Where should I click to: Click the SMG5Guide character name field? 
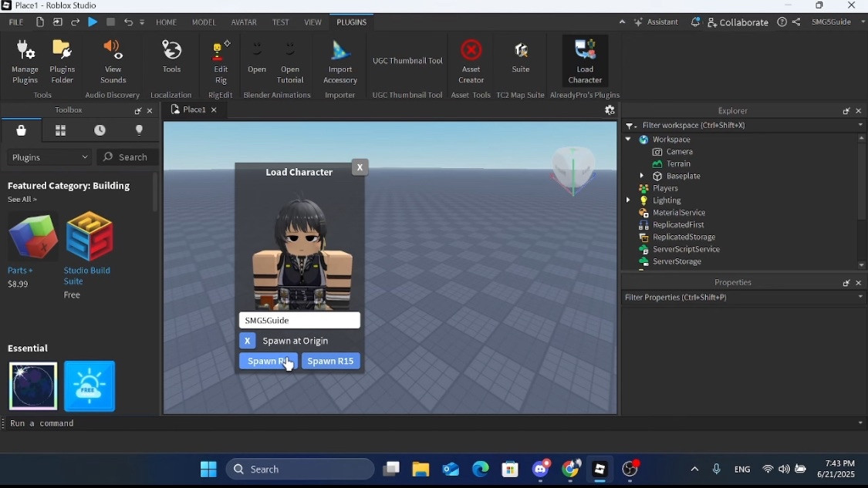pyautogui.click(x=299, y=320)
